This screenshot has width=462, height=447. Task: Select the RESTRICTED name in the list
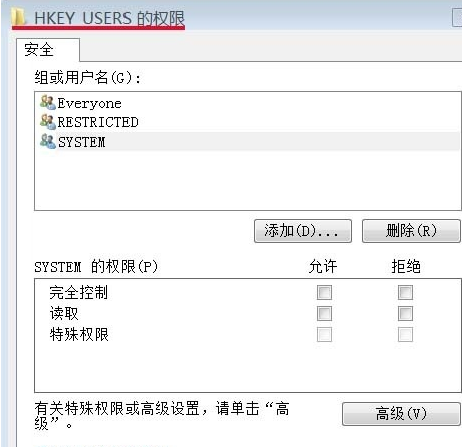point(98,122)
